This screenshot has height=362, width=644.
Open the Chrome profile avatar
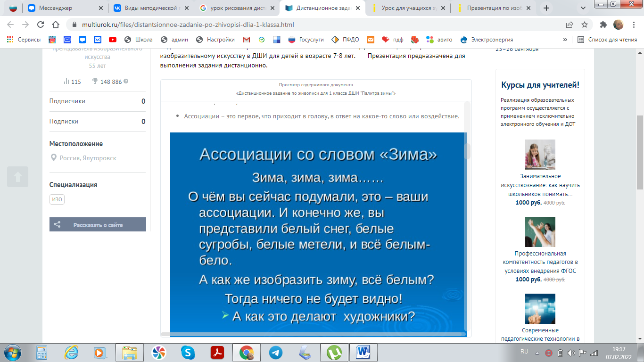(618, 25)
